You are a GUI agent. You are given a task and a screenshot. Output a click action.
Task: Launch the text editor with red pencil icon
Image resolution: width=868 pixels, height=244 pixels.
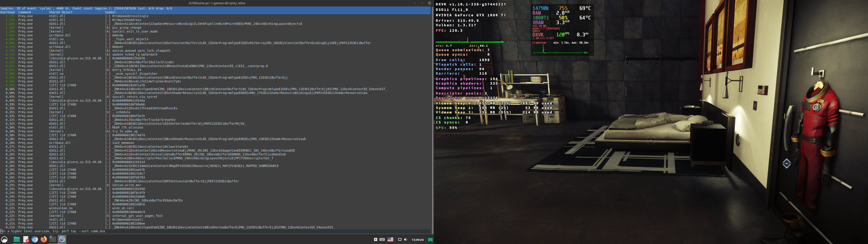[x=26, y=240]
